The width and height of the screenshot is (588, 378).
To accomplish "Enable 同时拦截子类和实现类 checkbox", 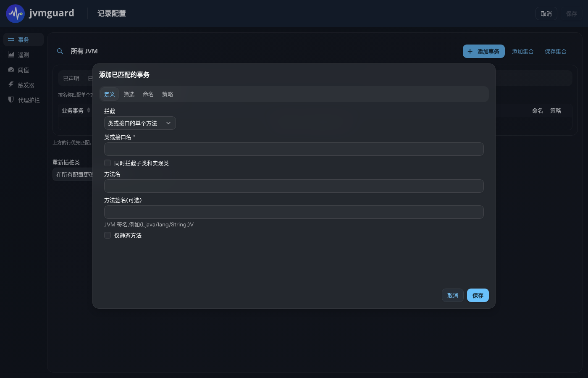I will 108,163.
